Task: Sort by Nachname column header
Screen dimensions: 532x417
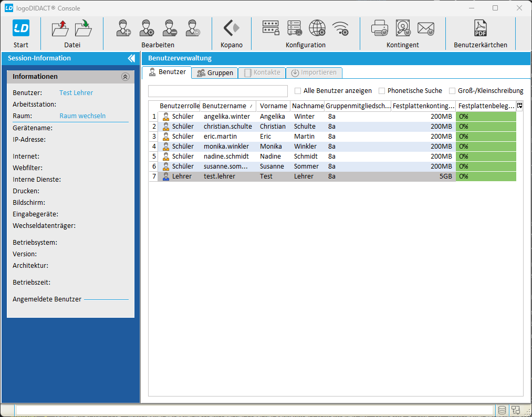Action: click(308, 106)
